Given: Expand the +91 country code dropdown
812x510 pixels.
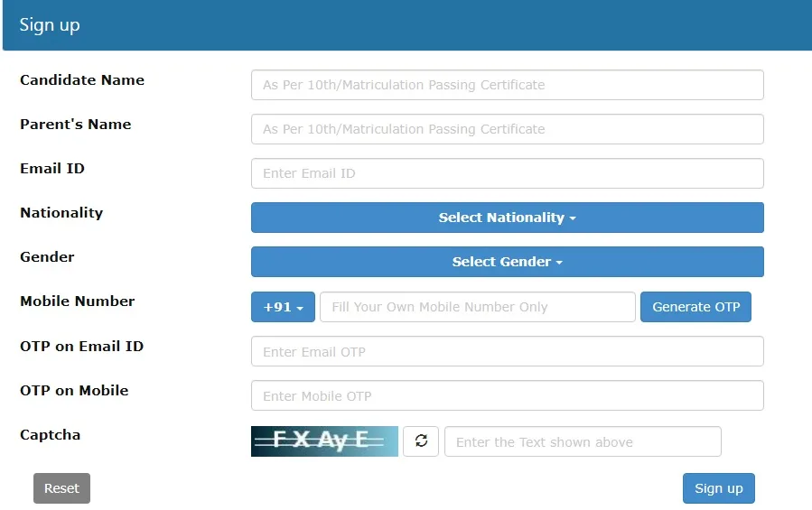Looking at the screenshot, I should [283, 307].
